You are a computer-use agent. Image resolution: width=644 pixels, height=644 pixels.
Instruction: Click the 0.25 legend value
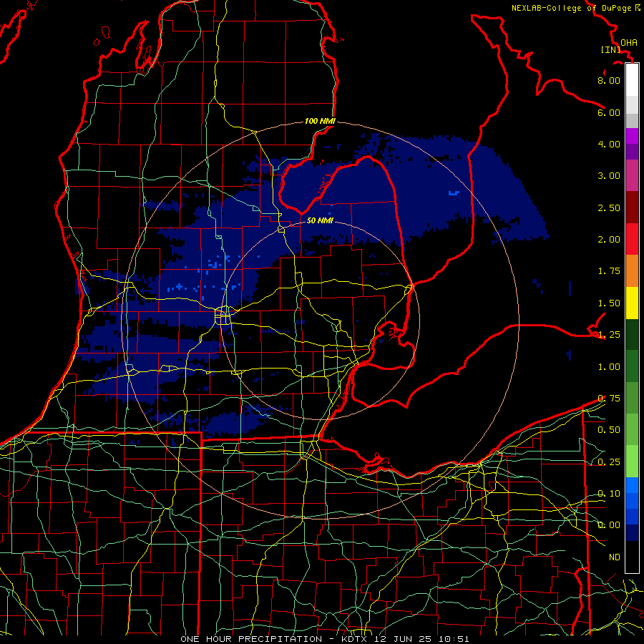pos(609,462)
